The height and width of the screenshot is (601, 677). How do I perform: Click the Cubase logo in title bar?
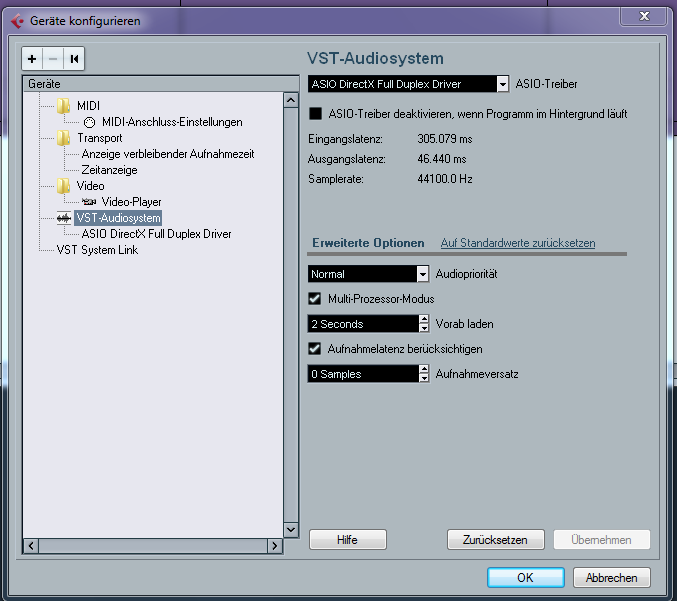coord(17,21)
